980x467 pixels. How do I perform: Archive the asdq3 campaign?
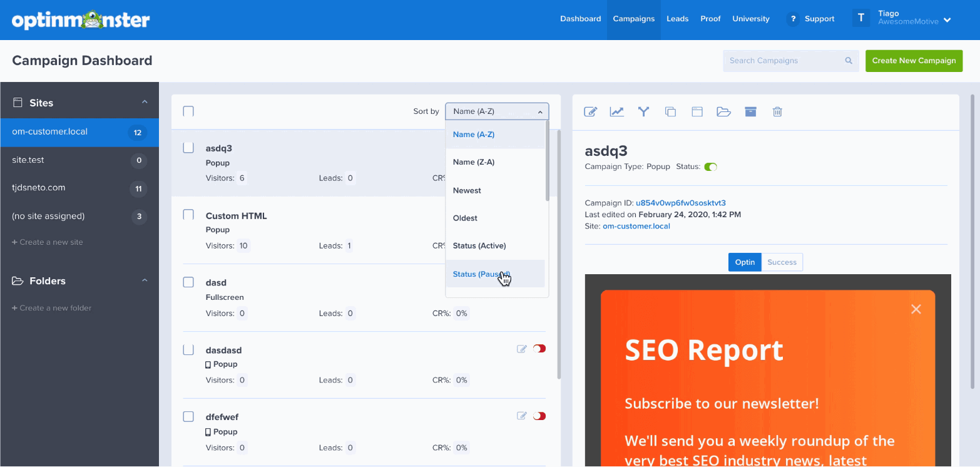(x=750, y=111)
